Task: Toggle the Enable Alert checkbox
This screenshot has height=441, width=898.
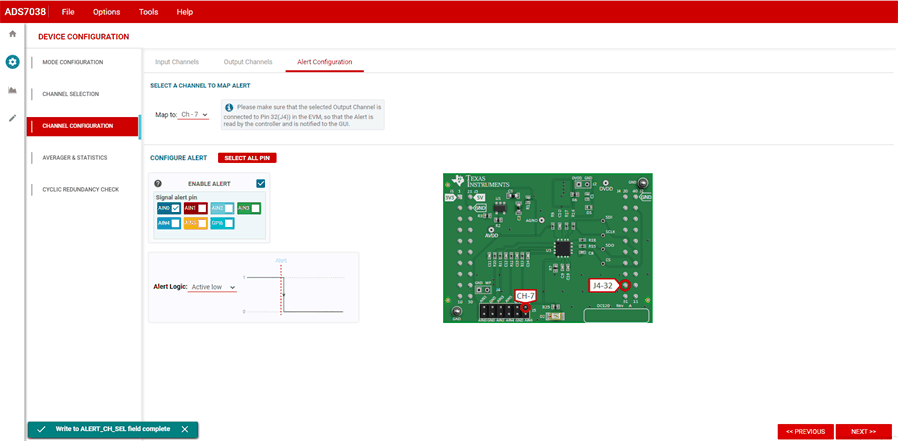Action: [260, 184]
